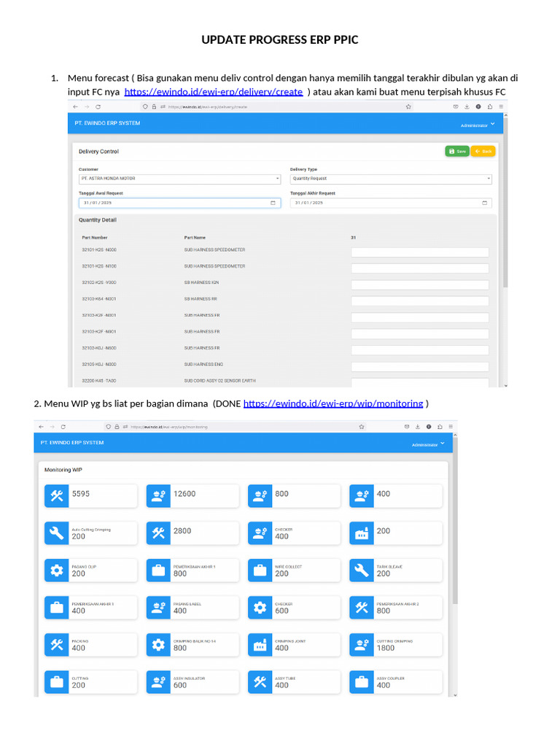The width and height of the screenshot is (560, 747).
Task: Click wrench icon on TARIK SLEAVE card
Action: [x=362, y=570]
